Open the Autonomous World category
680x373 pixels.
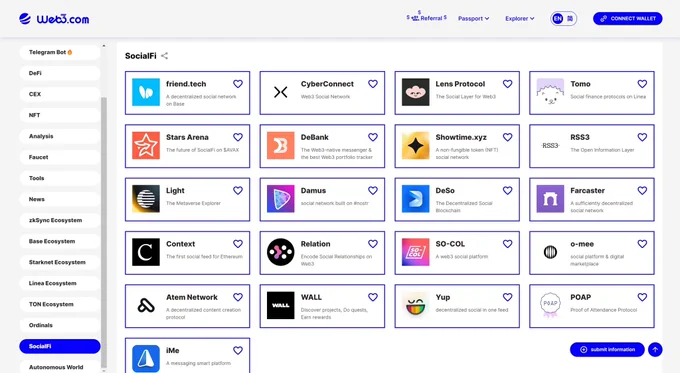(60, 367)
